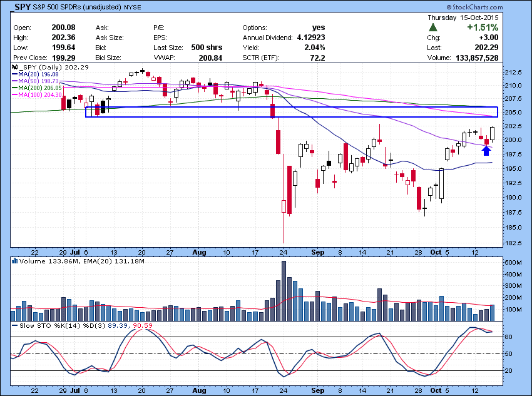This screenshot has width=532, height=396.
Task: Click the Open value 200.08
Action: click(63, 28)
